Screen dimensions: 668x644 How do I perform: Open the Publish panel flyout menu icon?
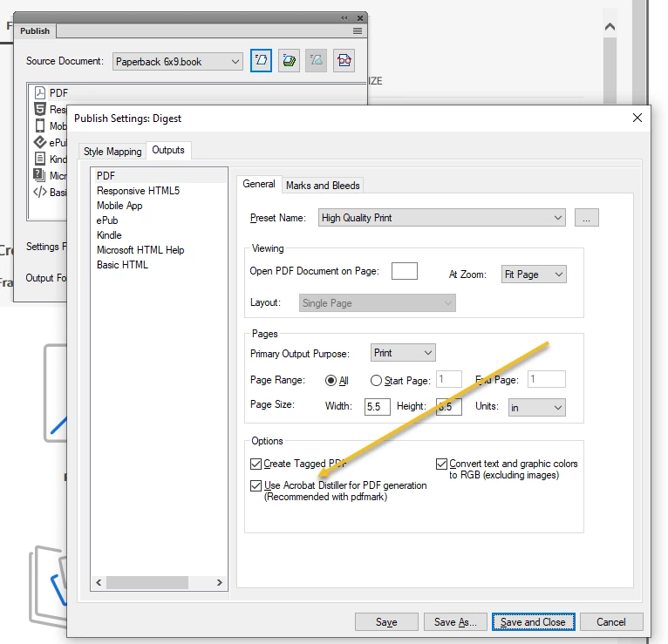[x=357, y=31]
